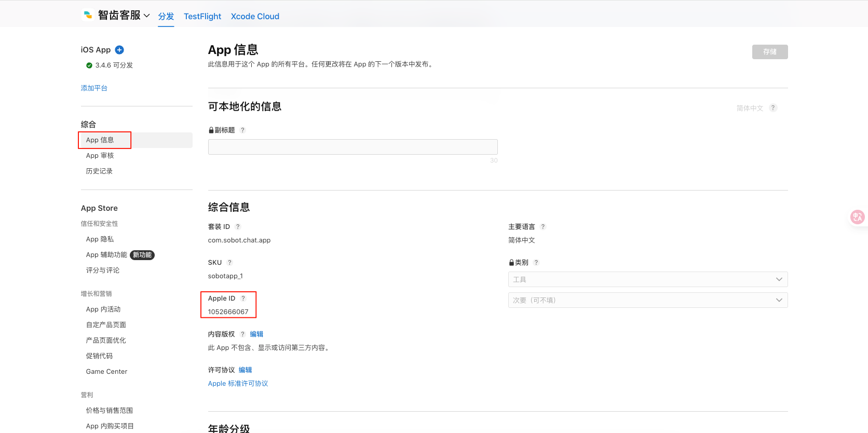This screenshot has width=868, height=433.
Task: Click the help icon next to 副标题
Action: pyautogui.click(x=242, y=130)
